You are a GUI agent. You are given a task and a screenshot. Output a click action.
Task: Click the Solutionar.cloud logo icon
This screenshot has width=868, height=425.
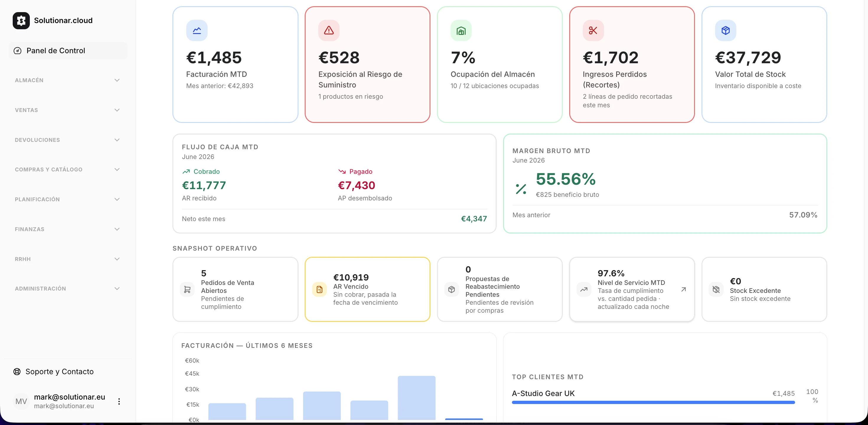21,21
